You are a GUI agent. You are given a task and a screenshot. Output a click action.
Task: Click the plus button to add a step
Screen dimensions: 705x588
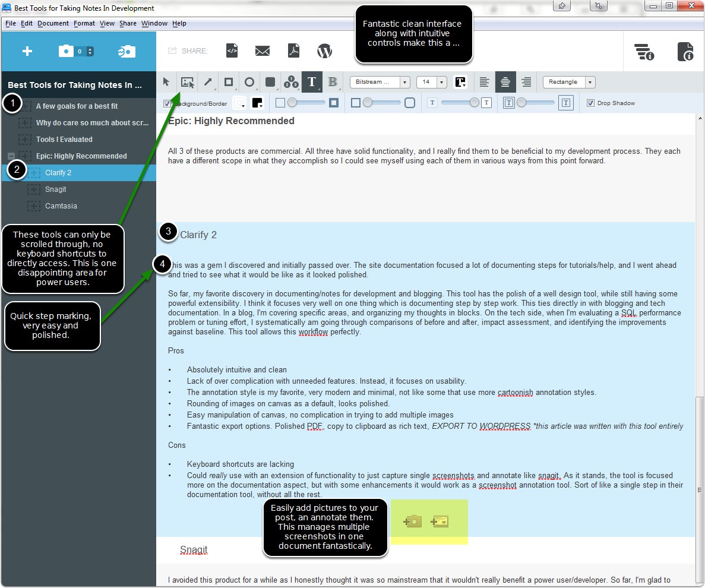(x=27, y=51)
